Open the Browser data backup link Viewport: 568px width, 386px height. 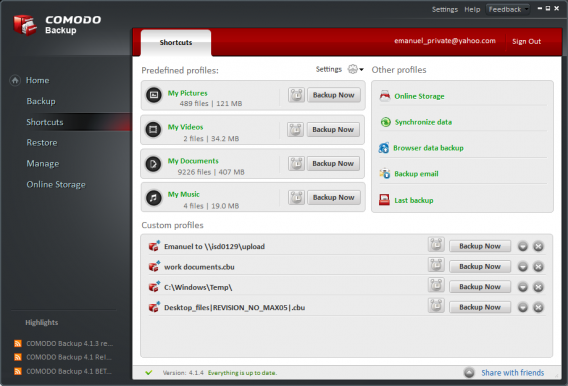[428, 148]
